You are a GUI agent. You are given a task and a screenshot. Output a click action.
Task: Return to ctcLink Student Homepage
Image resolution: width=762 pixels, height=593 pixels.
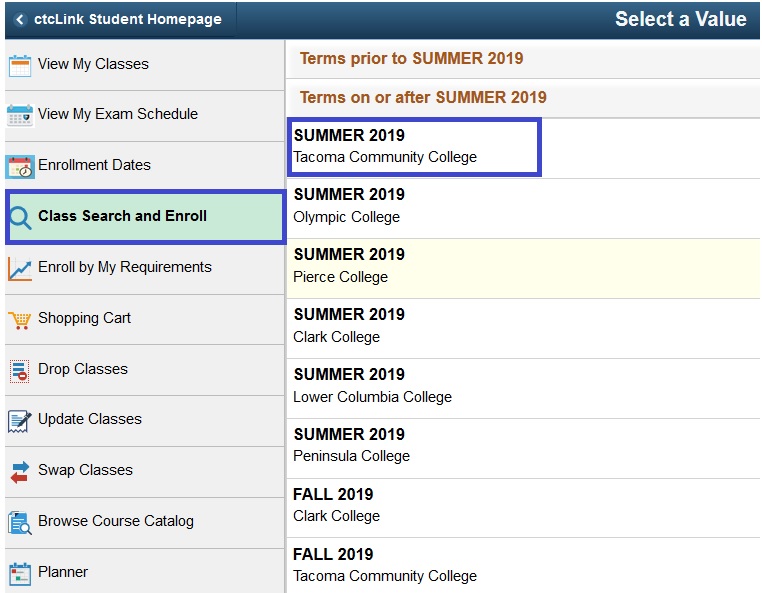[x=128, y=19]
